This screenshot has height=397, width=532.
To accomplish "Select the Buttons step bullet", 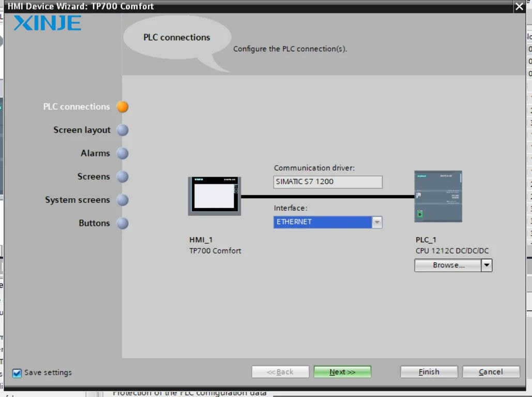I will tap(123, 223).
